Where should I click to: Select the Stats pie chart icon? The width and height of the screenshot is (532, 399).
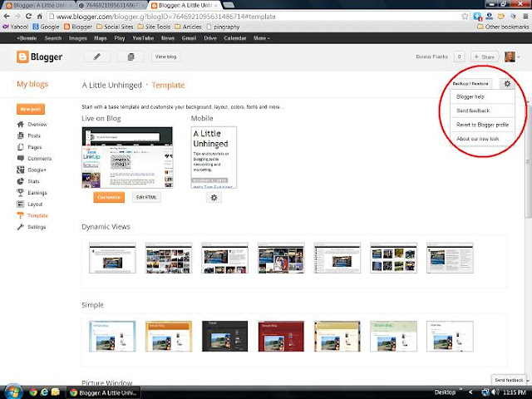pyautogui.click(x=20, y=181)
